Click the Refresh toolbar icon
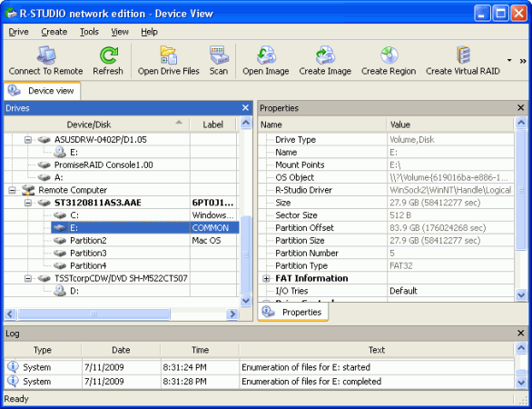Screen dimensions: 532x409 (x=109, y=55)
